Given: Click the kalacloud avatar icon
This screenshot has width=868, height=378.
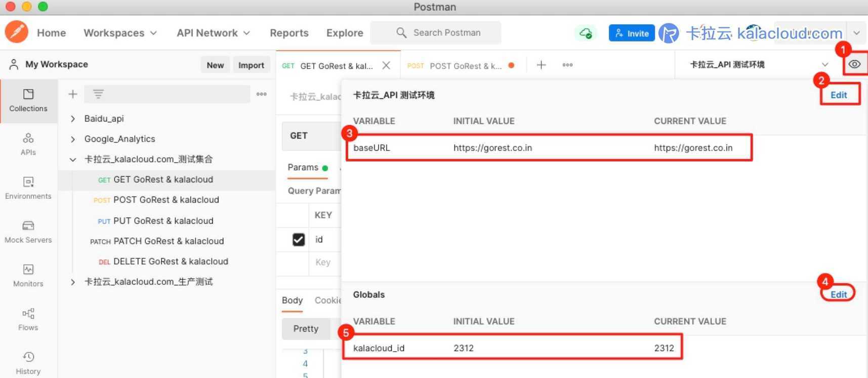Looking at the screenshot, I should [668, 33].
